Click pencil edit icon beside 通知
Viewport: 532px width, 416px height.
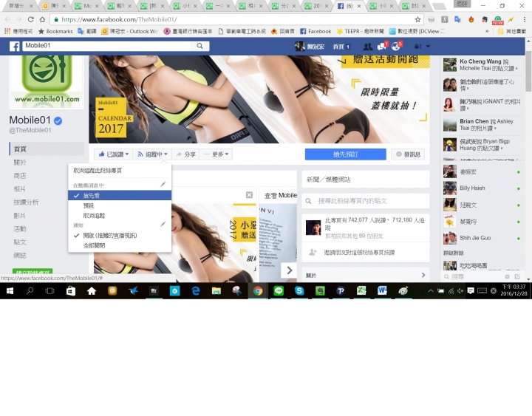pos(163,224)
